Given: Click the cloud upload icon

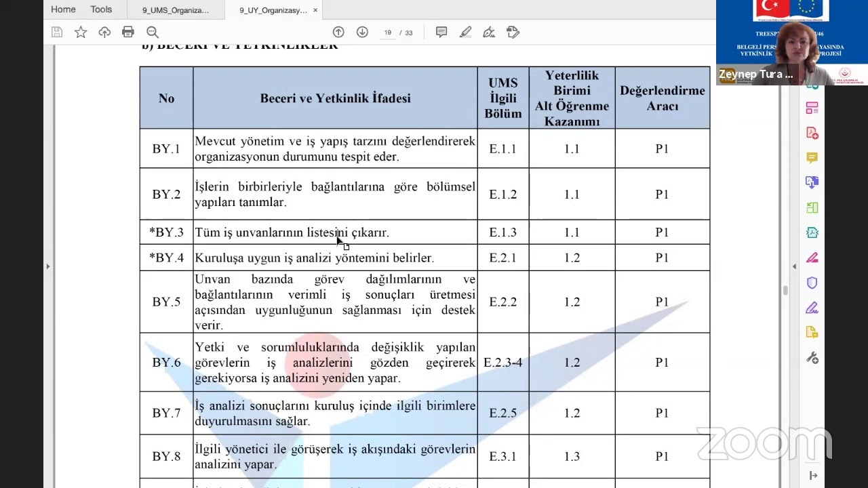Looking at the screenshot, I should (104, 32).
